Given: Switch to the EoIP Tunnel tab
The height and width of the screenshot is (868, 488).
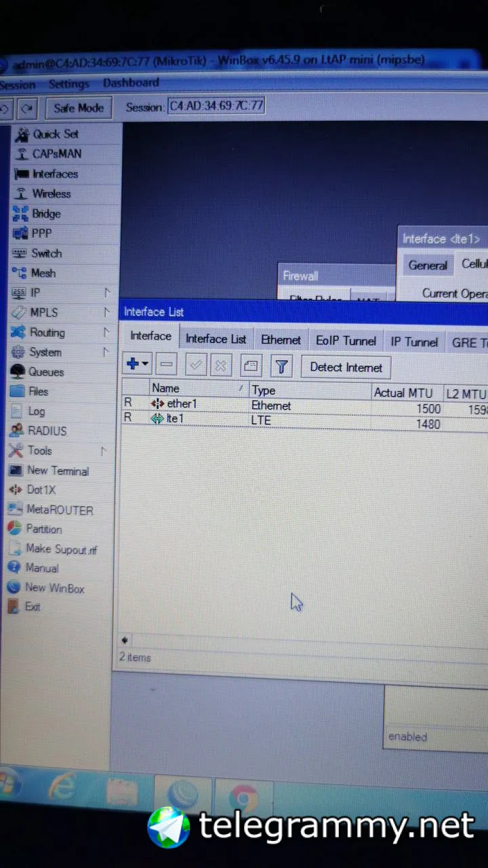Looking at the screenshot, I should 346,340.
